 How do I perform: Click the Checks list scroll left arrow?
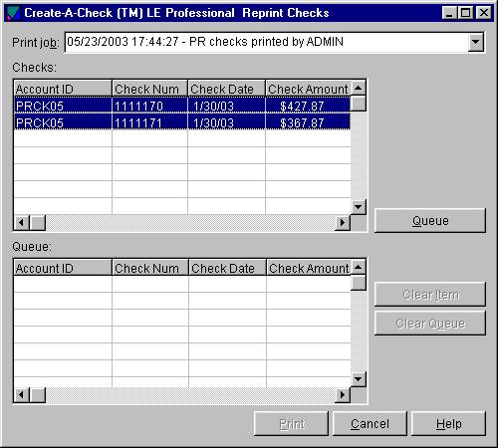point(22,222)
